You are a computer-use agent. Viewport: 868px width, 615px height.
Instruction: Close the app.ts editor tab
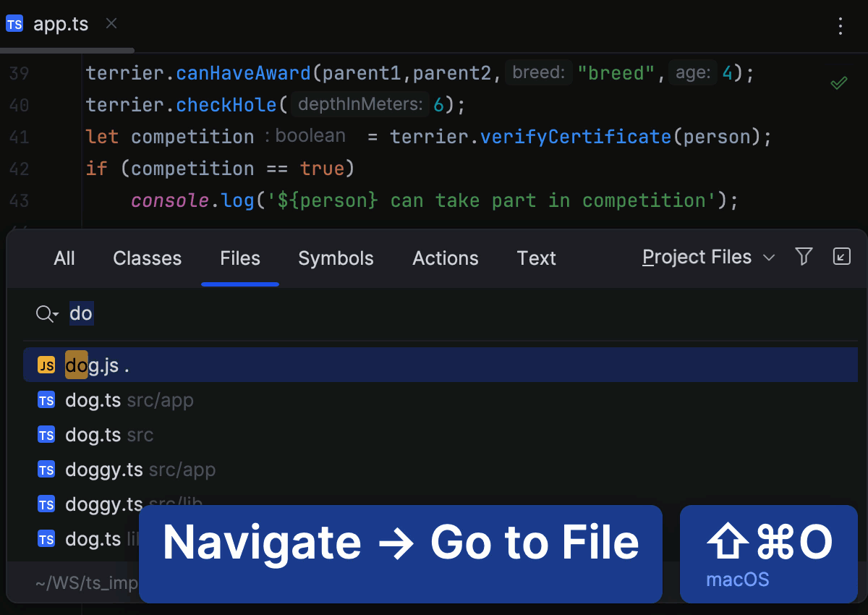[111, 24]
